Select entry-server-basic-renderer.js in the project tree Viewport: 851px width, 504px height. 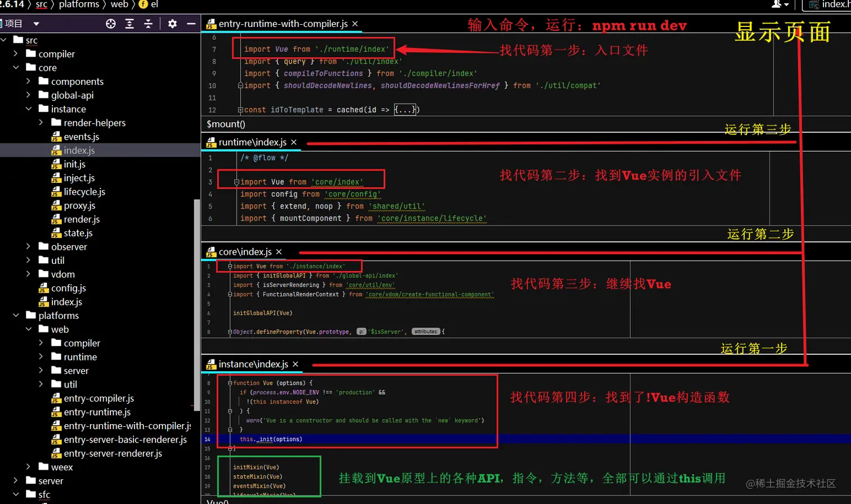[119, 440]
